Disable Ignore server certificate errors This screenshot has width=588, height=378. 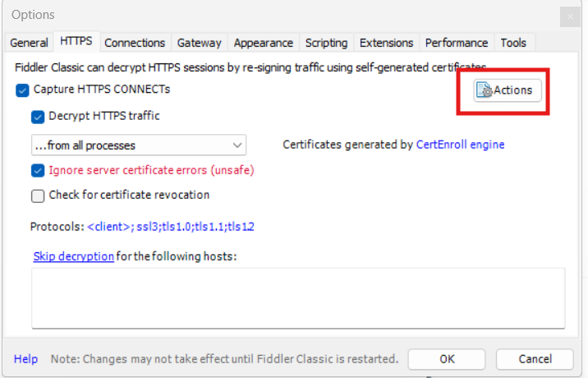[38, 171]
